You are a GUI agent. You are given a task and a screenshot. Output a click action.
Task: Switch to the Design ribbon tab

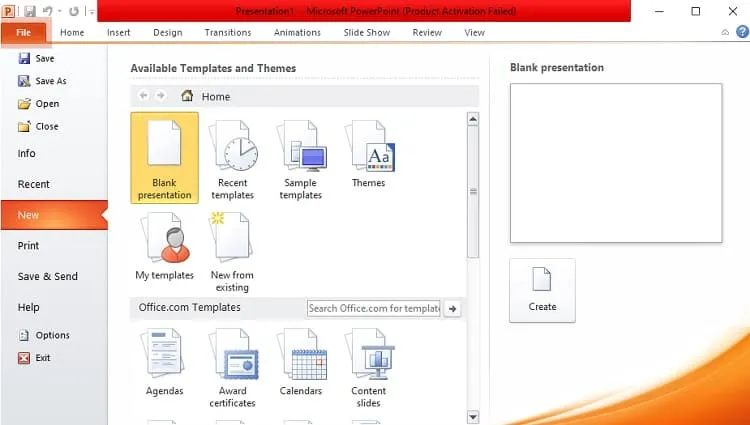click(167, 33)
